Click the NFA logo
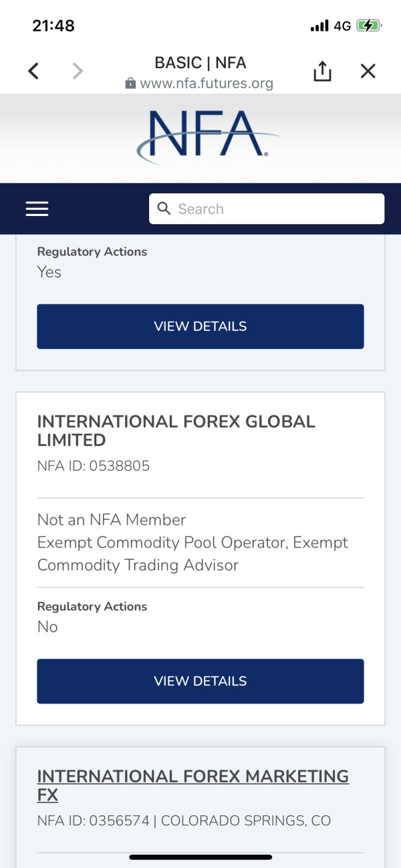The height and width of the screenshot is (868, 401). click(x=207, y=136)
